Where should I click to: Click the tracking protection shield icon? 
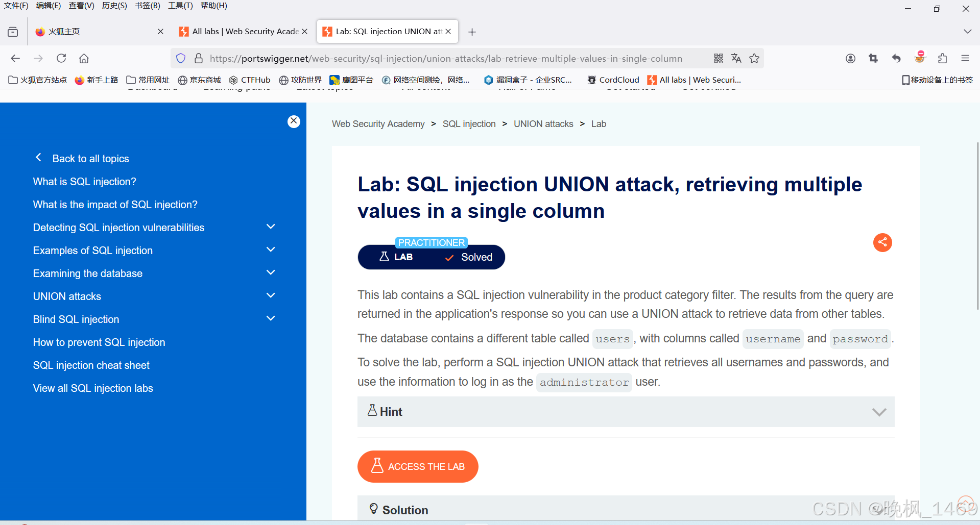180,58
